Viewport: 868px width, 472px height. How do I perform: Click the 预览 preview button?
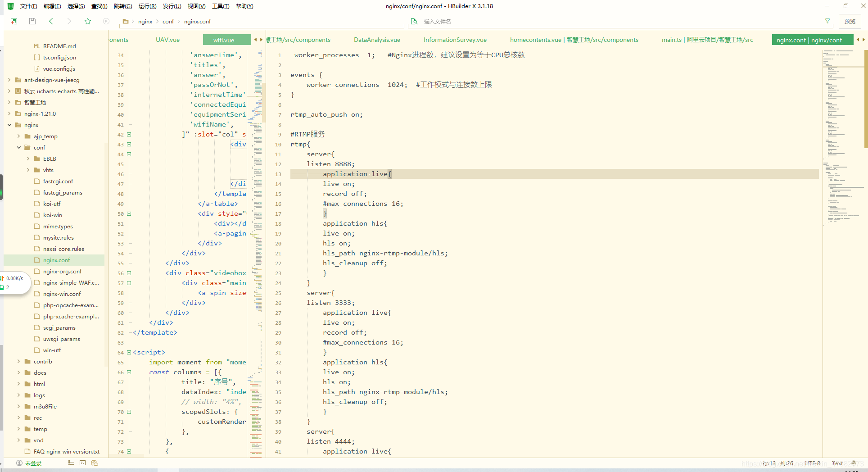click(x=850, y=21)
